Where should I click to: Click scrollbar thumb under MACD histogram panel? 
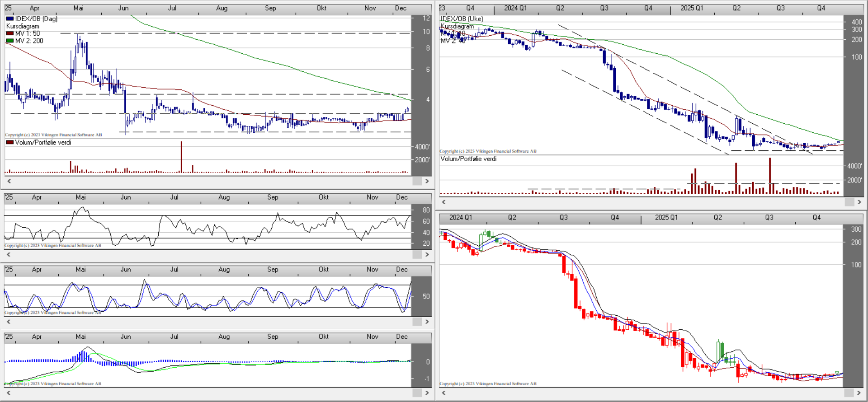pos(417,393)
